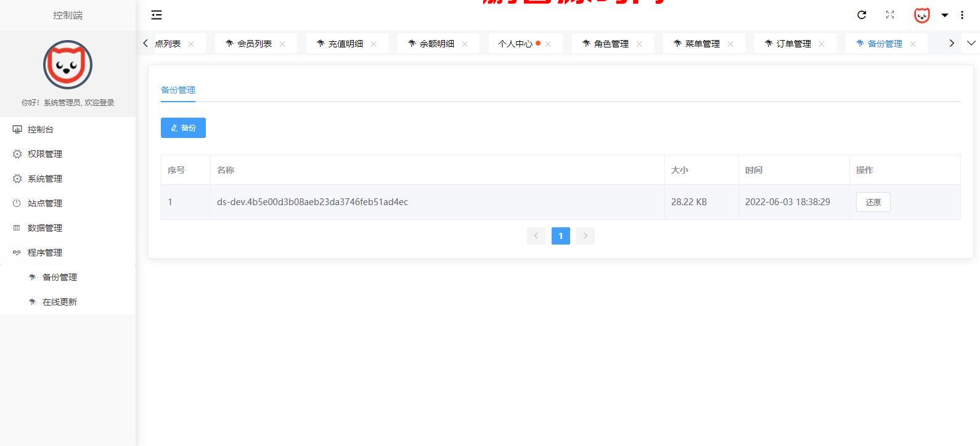Open 在线更新 in the sidebar submenu
Image resolution: width=980 pixels, height=446 pixels.
tap(68, 302)
